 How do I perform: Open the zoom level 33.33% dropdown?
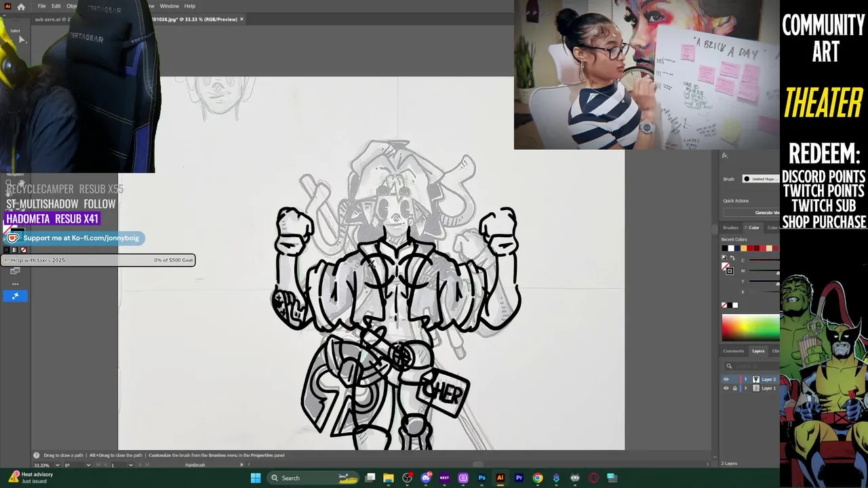coord(57,465)
